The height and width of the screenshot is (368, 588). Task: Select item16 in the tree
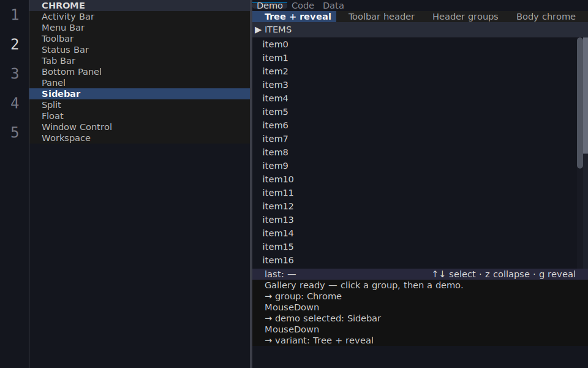[415, 260]
